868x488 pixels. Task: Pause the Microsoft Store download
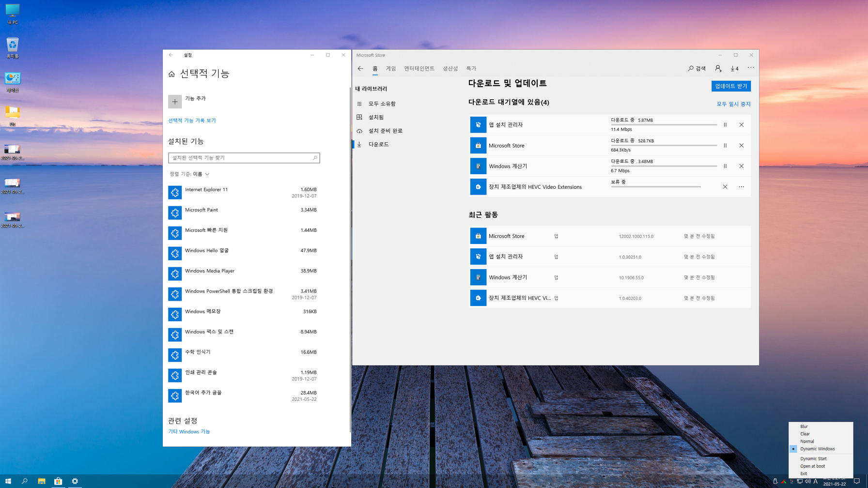coord(725,146)
